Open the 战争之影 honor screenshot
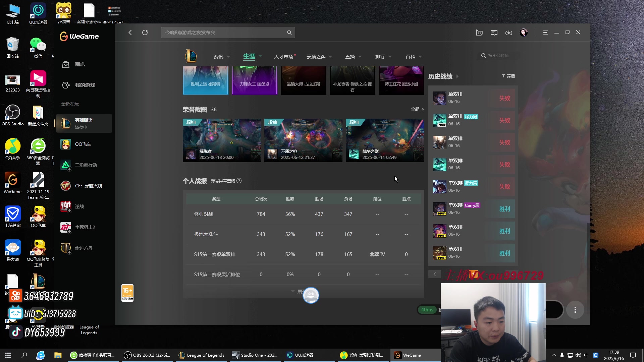644x362 pixels. [385, 140]
